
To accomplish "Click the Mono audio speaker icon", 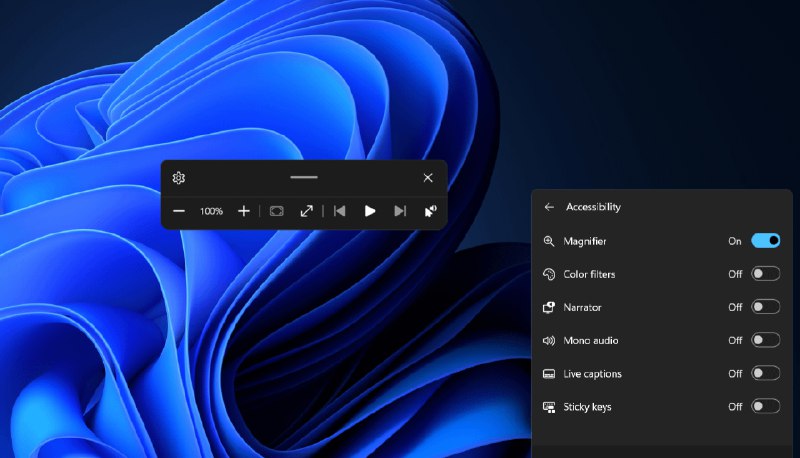I will pos(549,341).
